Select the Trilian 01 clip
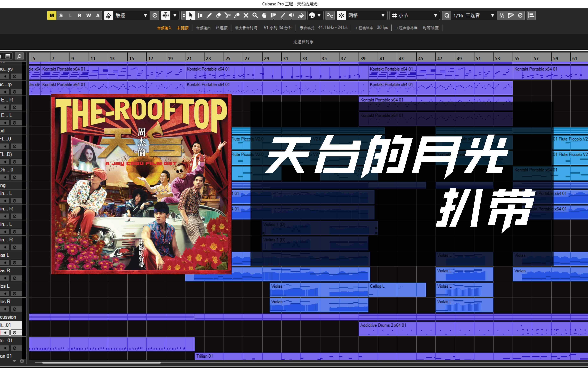The height and width of the screenshot is (368, 588). (391, 356)
